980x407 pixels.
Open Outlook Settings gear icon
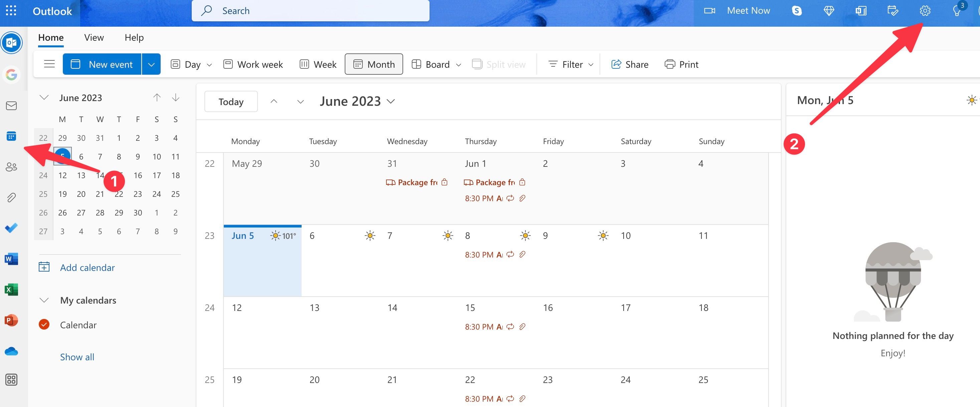click(x=924, y=9)
